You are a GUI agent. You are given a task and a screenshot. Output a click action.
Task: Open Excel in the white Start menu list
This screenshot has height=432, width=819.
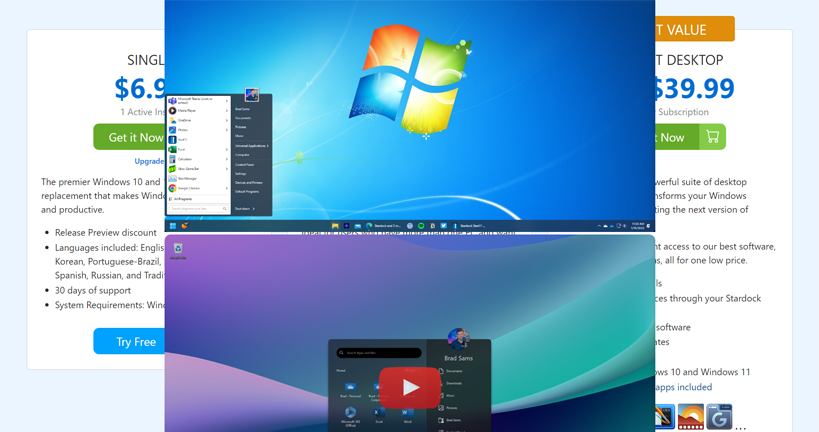[198, 149]
